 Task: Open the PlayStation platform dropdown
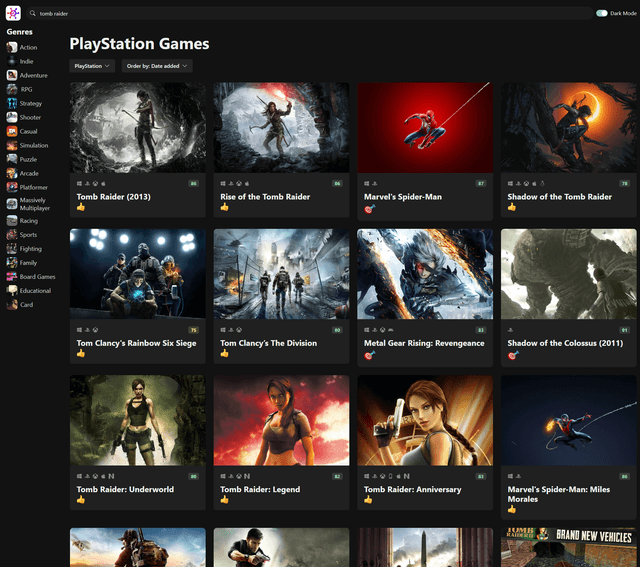tap(92, 66)
